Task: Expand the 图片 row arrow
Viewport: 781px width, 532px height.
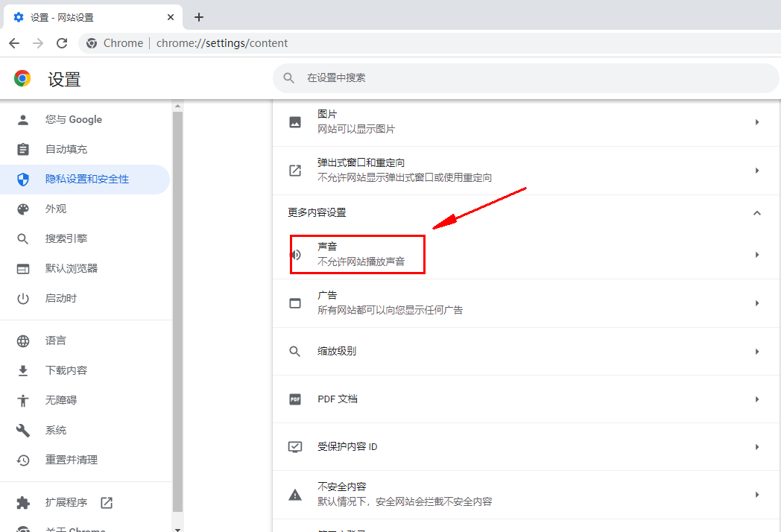Action: pos(757,122)
